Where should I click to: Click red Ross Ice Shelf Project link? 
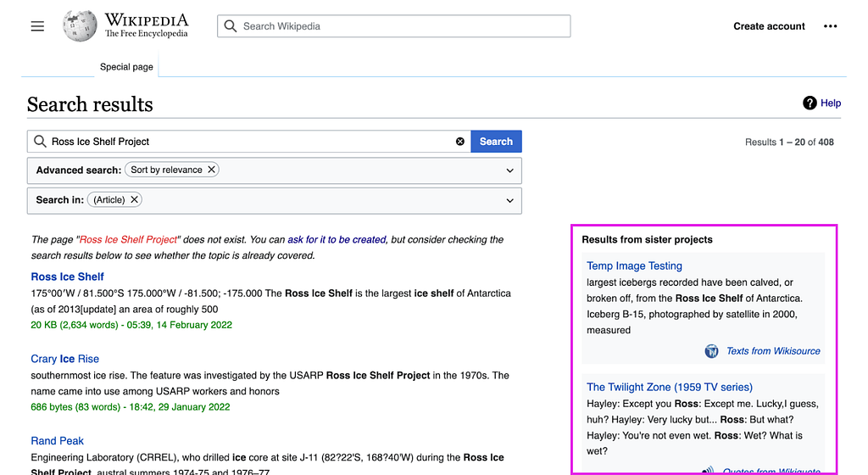point(129,240)
